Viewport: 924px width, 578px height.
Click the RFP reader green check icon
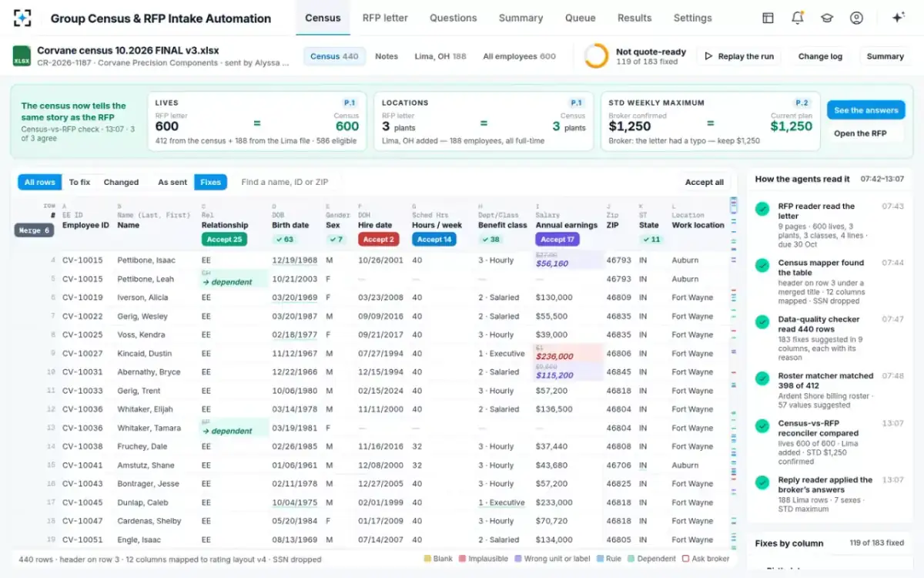coord(762,209)
